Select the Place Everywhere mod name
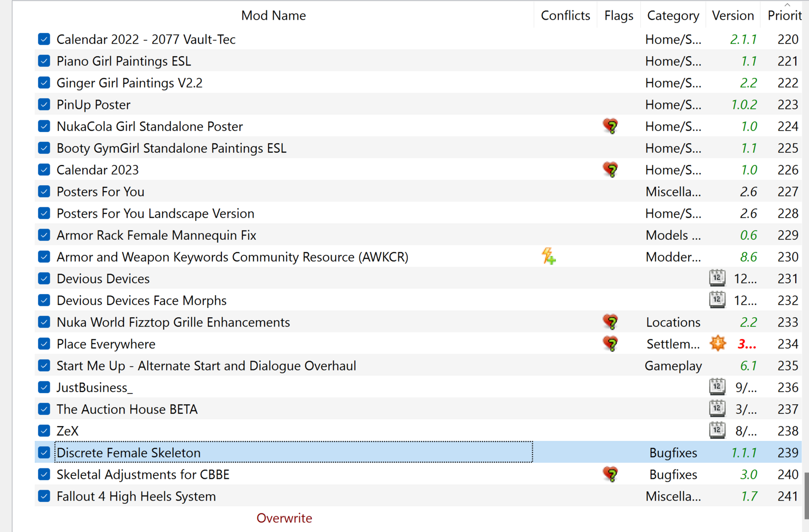 (x=106, y=344)
